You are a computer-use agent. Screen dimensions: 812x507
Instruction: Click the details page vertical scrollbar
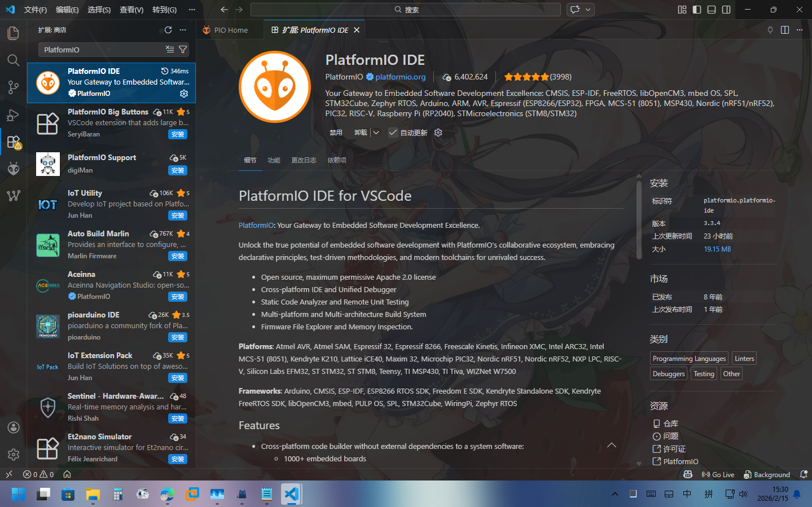coord(639,220)
